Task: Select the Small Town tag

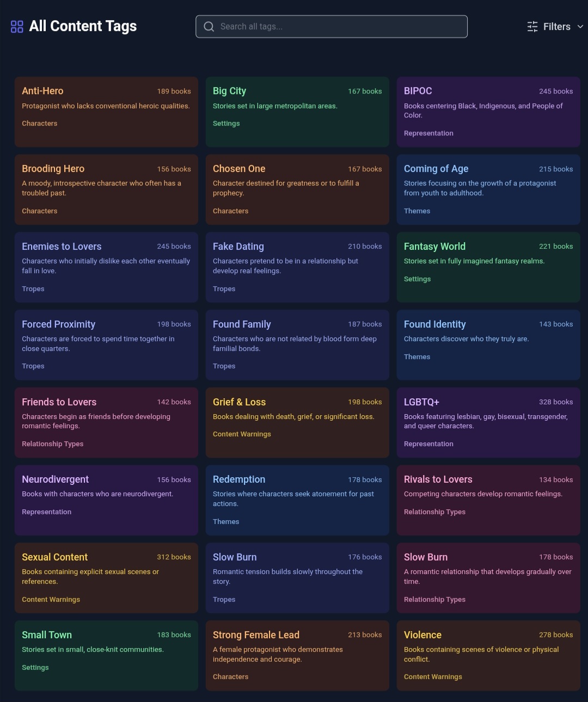Action: [106, 656]
